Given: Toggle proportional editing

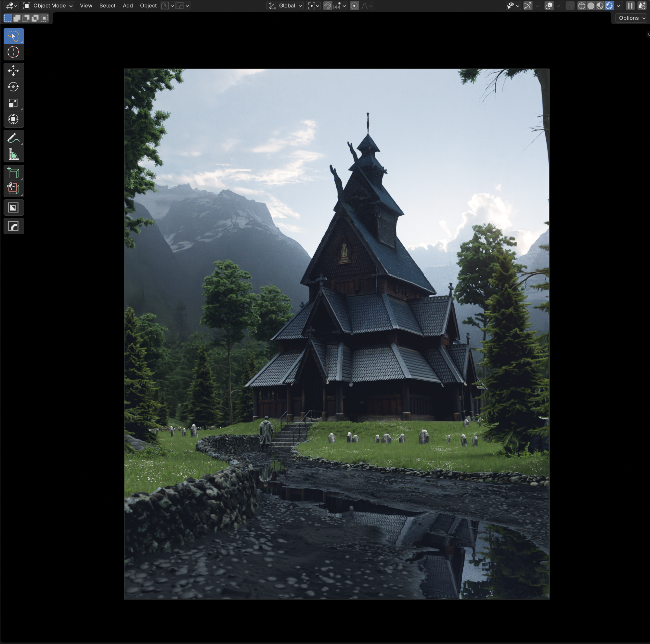Looking at the screenshot, I should coord(354,6).
